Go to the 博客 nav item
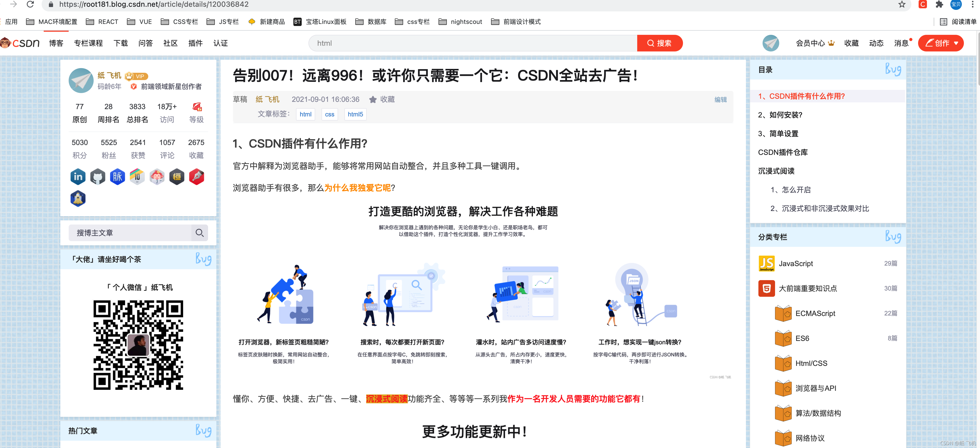This screenshot has height=448, width=980. tap(56, 43)
